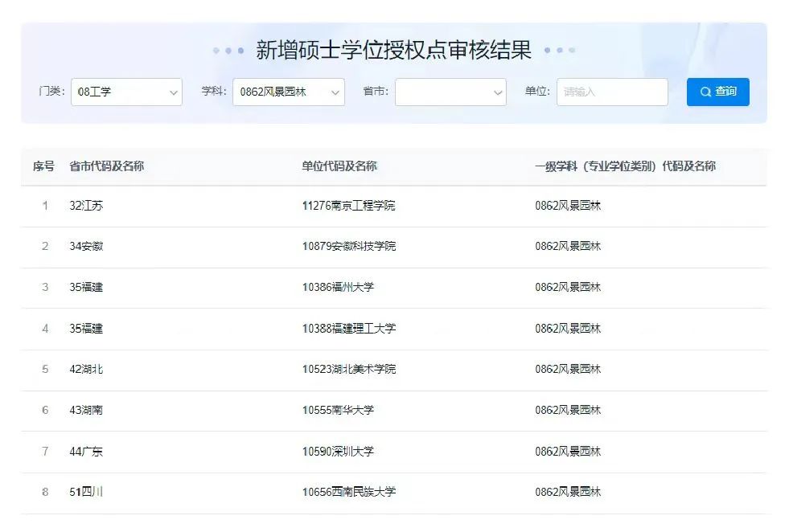Click the 单位代码及名称 column header
789x532 pixels.
click(x=339, y=166)
